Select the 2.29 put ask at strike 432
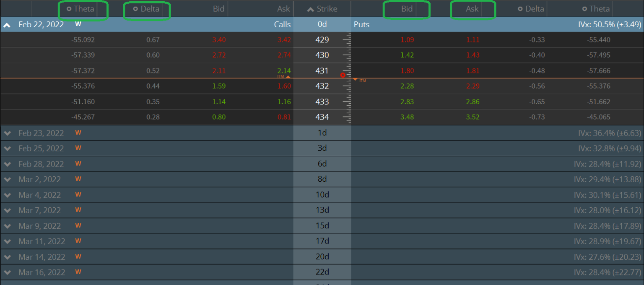This screenshot has width=644, height=285. coord(473,86)
